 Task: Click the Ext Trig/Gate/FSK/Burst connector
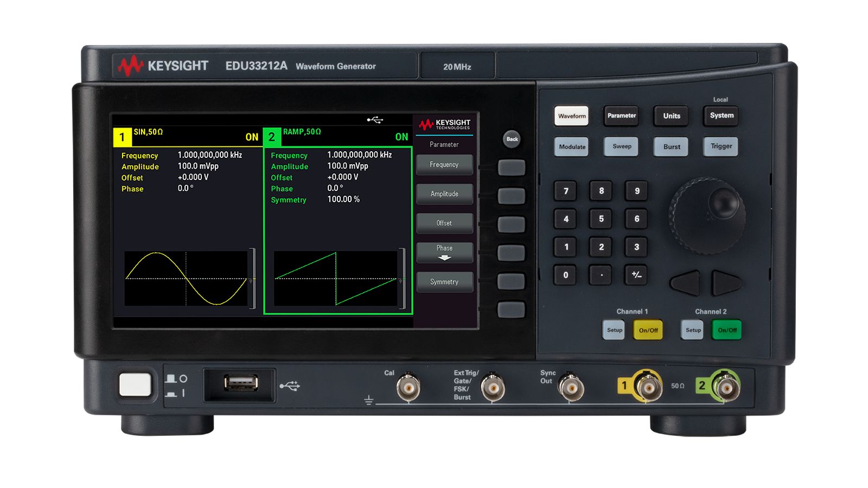coord(493,387)
